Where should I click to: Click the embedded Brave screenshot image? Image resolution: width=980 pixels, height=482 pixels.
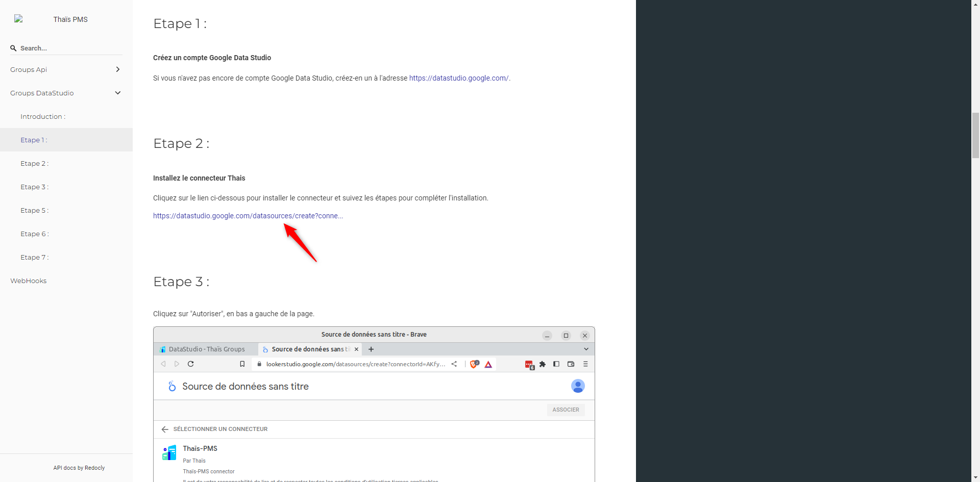tap(374, 404)
